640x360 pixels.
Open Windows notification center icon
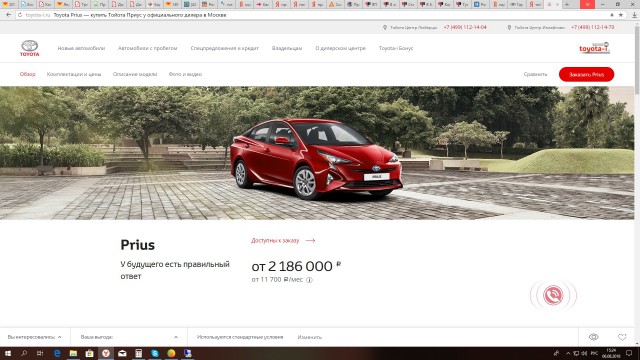click(x=629, y=353)
